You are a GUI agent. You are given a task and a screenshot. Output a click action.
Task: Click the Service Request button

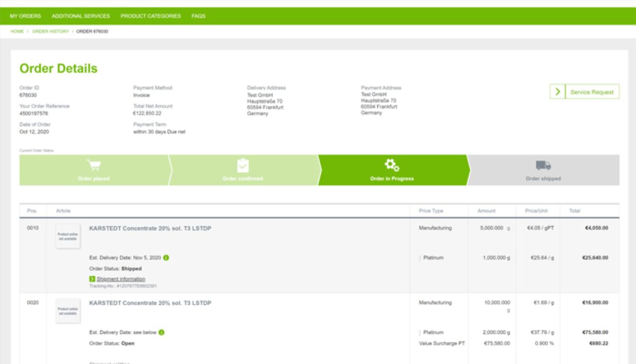(x=591, y=91)
